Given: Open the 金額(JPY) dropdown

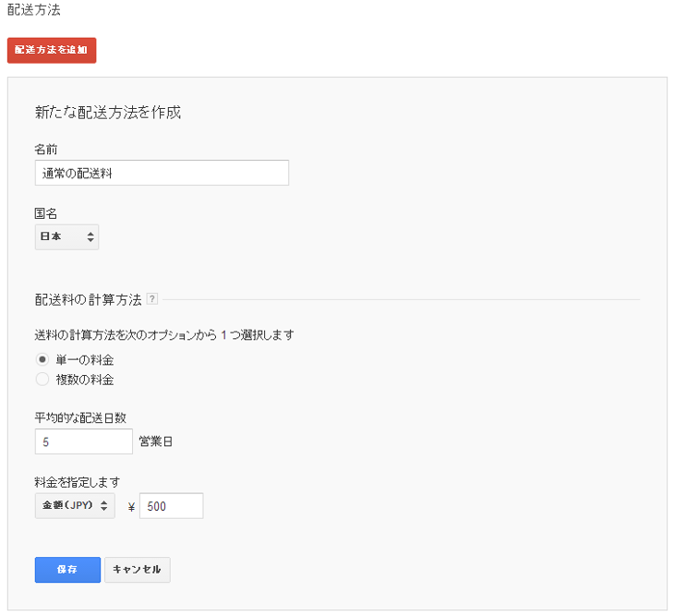Looking at the screenshot, I should coord(75,506).
